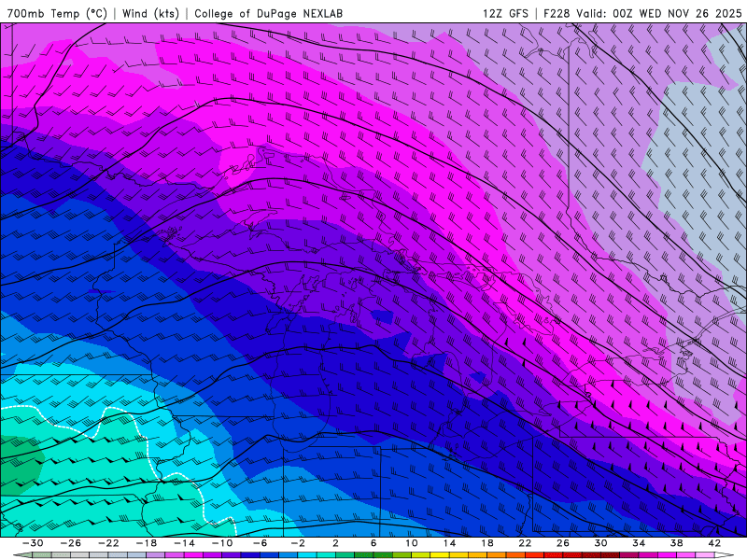Click the -6 label on color scale
Screen dimensions: 747x560
261,543
